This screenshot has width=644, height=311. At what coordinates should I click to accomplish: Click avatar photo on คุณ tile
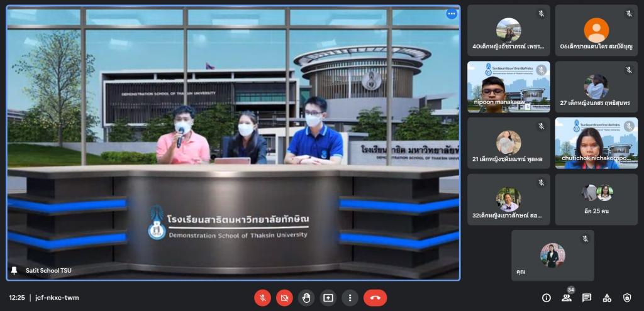coord(552,255)
